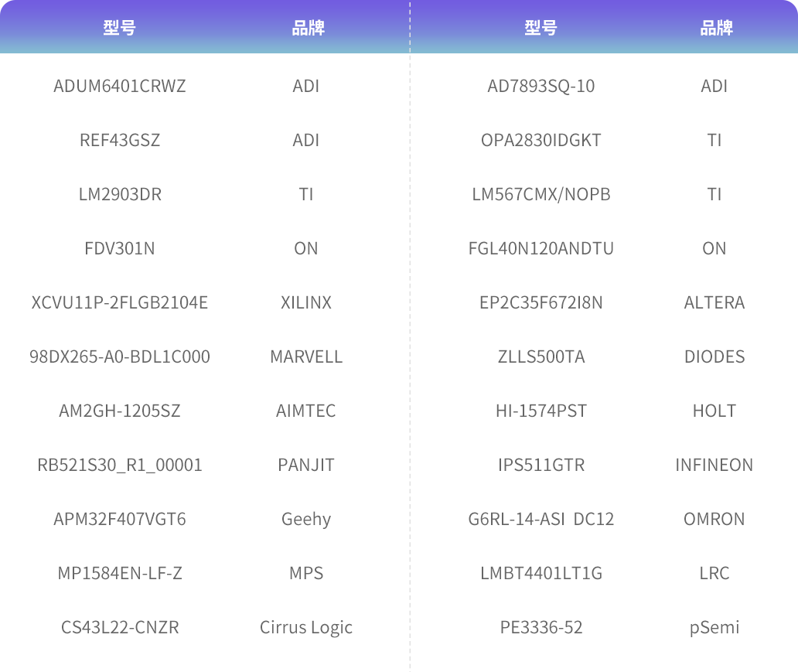798x672 pixels.
Task: Open the HI-1574PST part entry
Action: click(x=541, y=411)
